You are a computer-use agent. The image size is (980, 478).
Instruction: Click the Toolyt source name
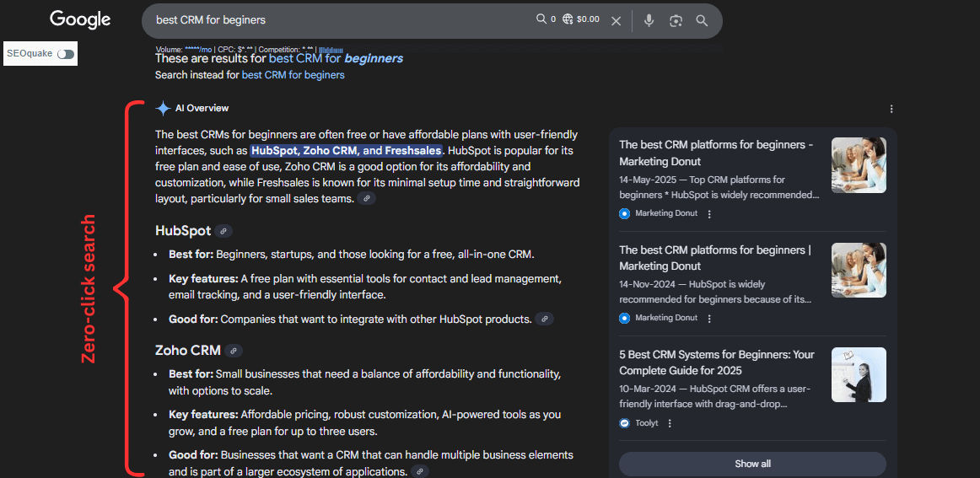(647, 423)
